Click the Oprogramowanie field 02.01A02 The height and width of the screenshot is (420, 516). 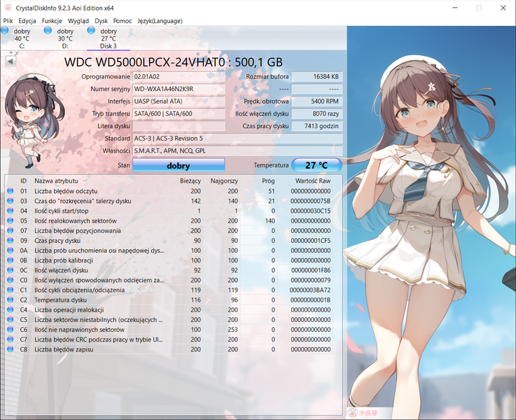tap(179, 76)
